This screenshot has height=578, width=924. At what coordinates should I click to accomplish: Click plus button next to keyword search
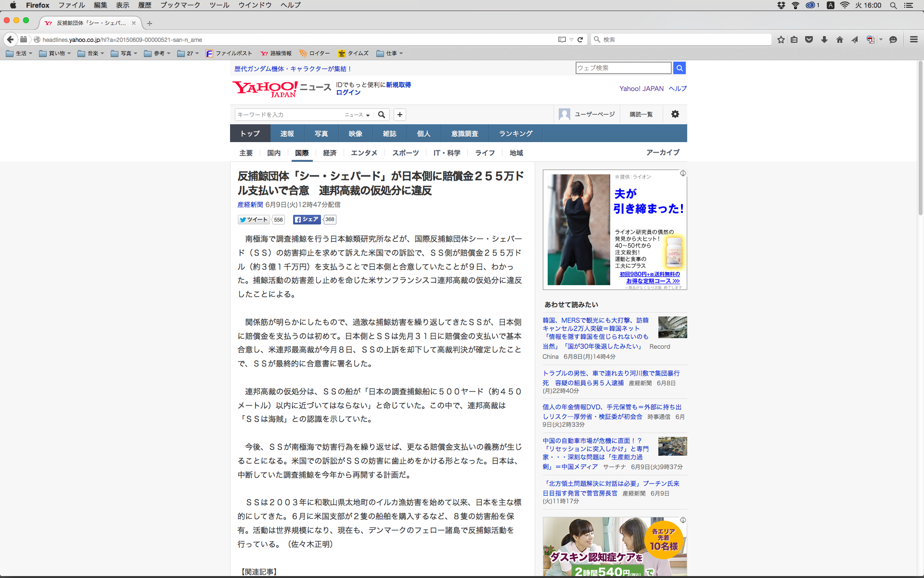399,115
